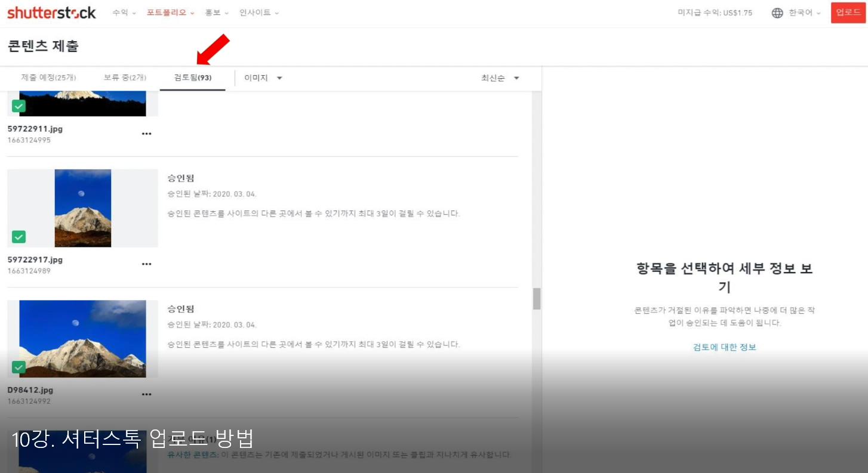
Task: Click 승인됨 status of 59722917.jpg
Action: [181, 178]
